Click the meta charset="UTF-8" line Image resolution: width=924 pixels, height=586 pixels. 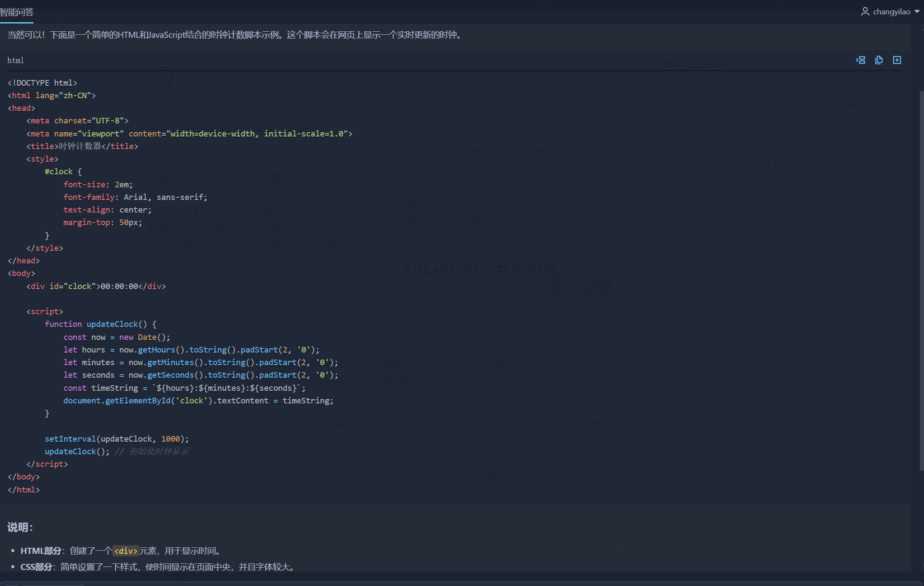(77, 120)
